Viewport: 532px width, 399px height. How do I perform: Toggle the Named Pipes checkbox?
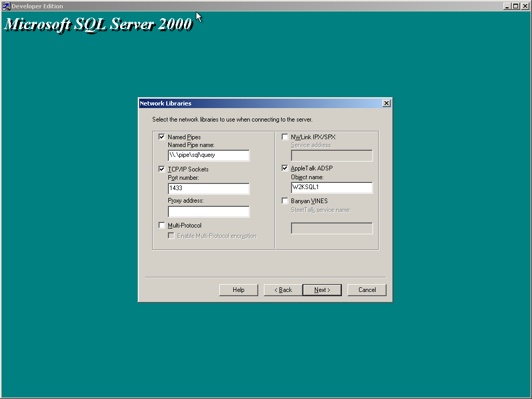tap(162, 137)
